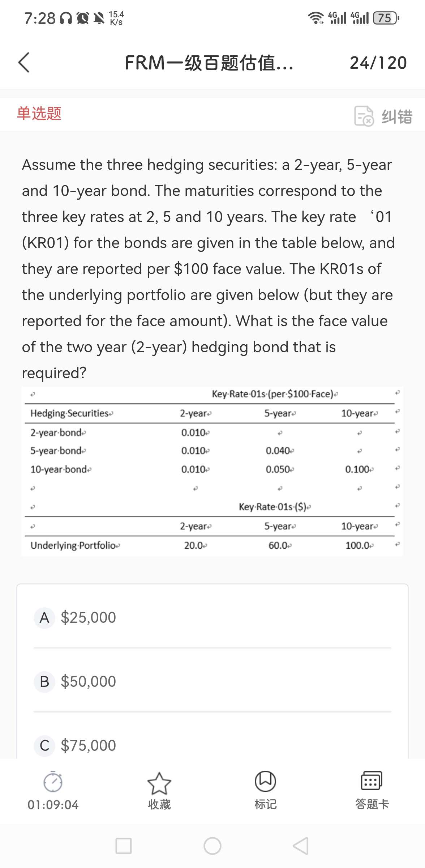This screenshot has height=868, width=425.
Task: Tap the 单选题 question type label
Action: (x=39, y=113)
